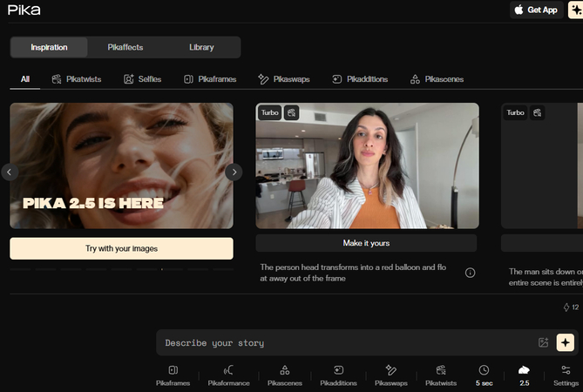Screen dimensions: 583x392
Task: Filter by Pikaswaps category
Action: (284, 79)
